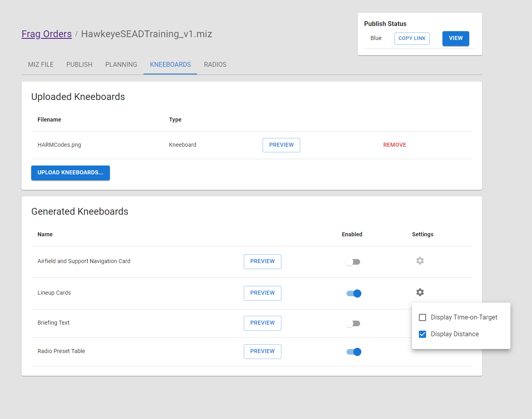Screen dimensions: 532x419
Task: Click the COPY LINK button
Action: [x=412, y=38]
